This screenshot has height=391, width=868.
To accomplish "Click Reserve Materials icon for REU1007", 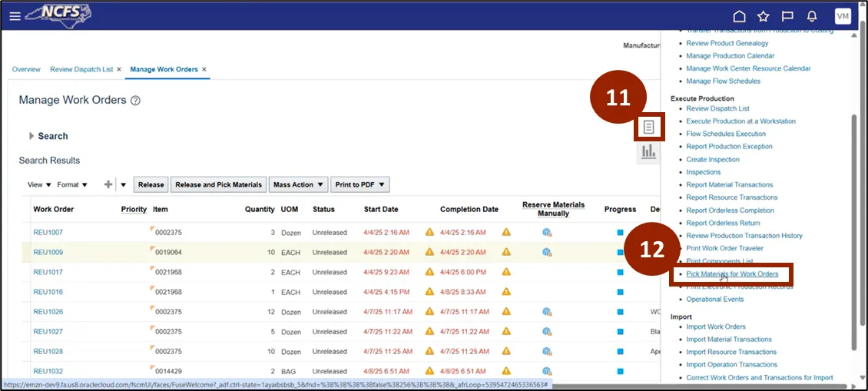I will click(547, 232).
